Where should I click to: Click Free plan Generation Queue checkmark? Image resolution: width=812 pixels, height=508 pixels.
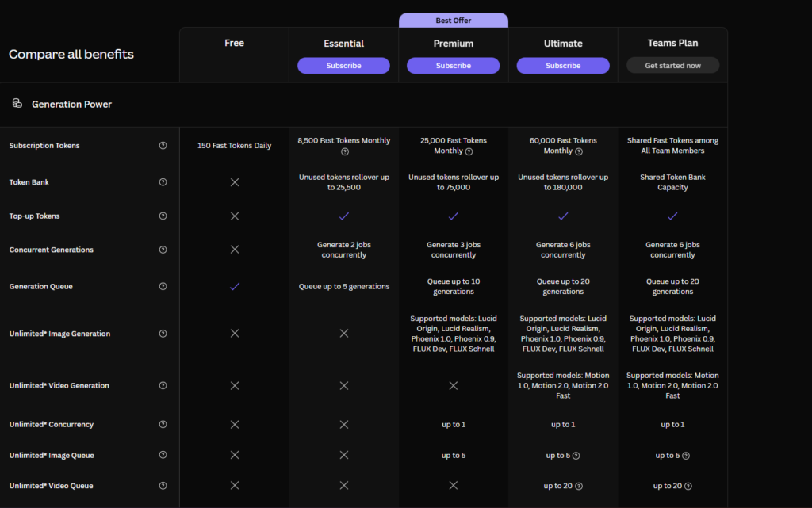pos(235,287)
